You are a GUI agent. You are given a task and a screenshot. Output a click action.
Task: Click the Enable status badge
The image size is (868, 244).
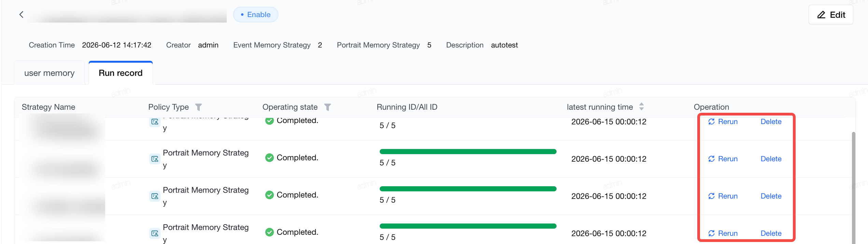[256, 15]
